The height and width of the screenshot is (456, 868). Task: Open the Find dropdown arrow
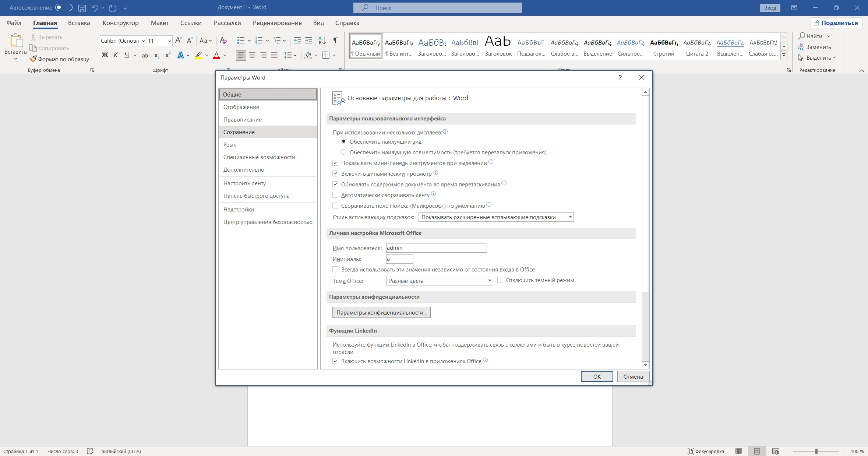(x=829, y=36)
